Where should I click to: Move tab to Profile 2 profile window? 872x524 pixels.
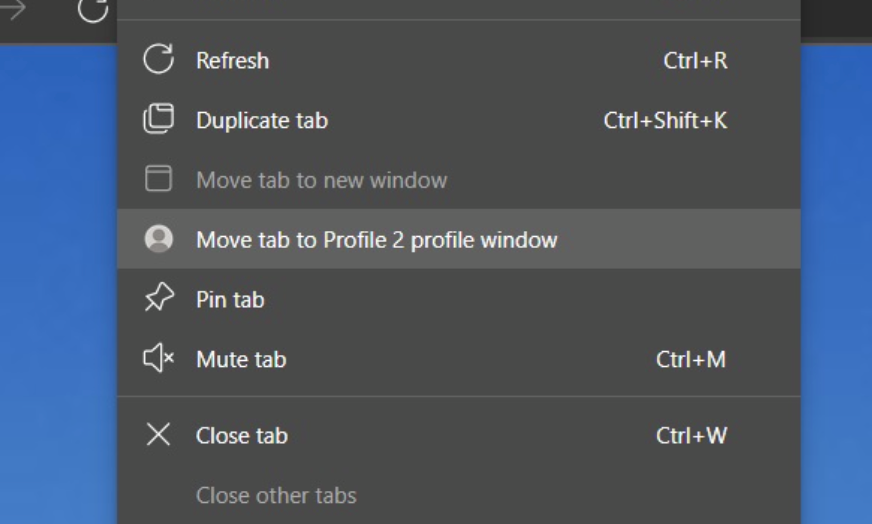(x=459, y=239)
